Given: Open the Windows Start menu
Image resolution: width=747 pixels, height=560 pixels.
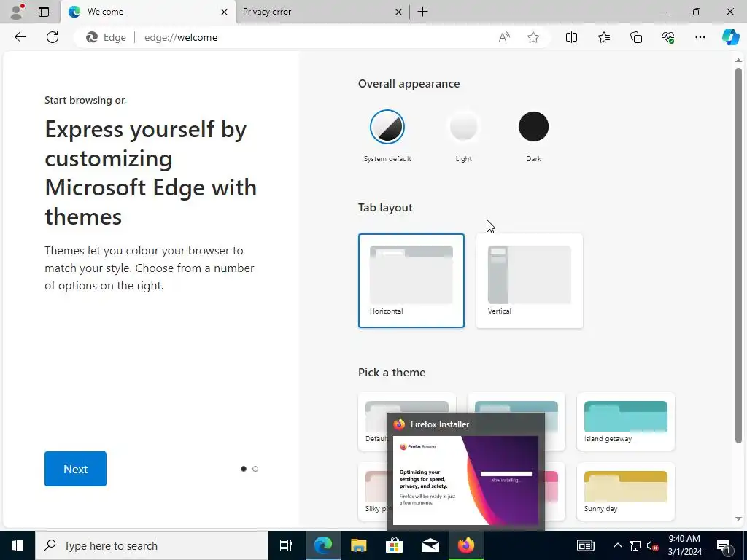Looking at the screenshot, I should (18, 545).
